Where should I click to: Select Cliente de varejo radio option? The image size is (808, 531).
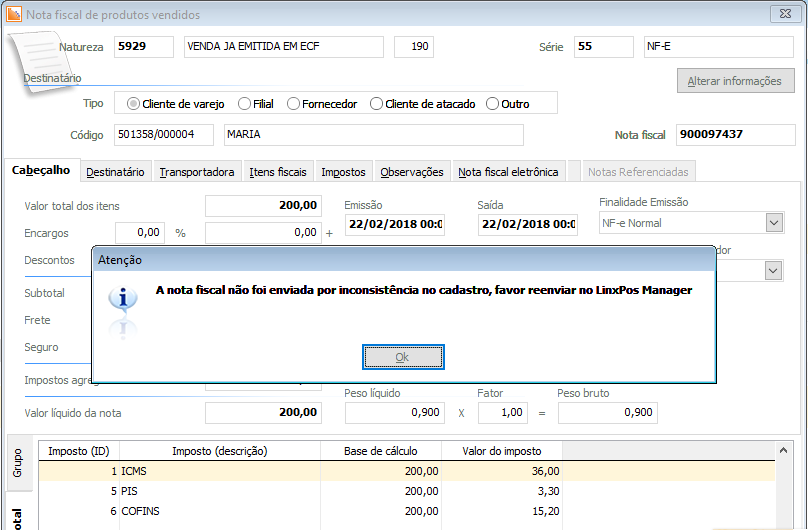134,104
